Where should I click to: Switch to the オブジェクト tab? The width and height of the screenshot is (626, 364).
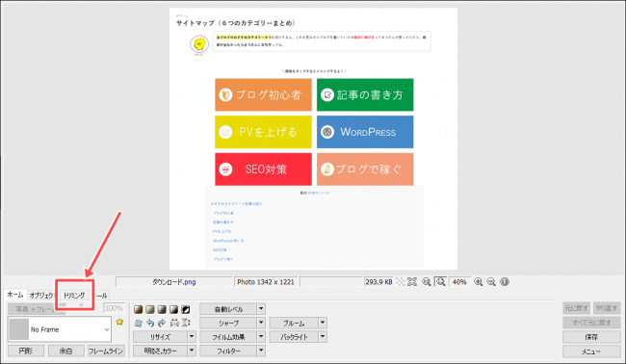click(40, 296)
